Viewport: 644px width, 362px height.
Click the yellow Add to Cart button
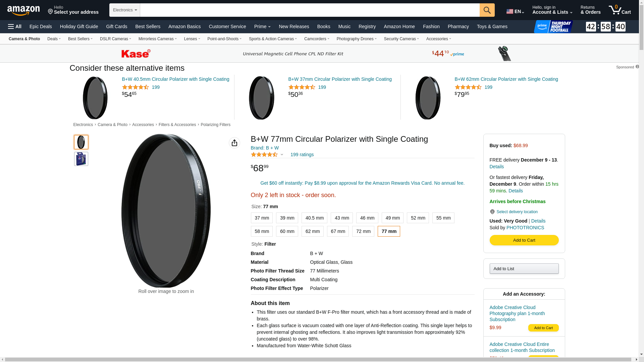(x=524, y=240)
